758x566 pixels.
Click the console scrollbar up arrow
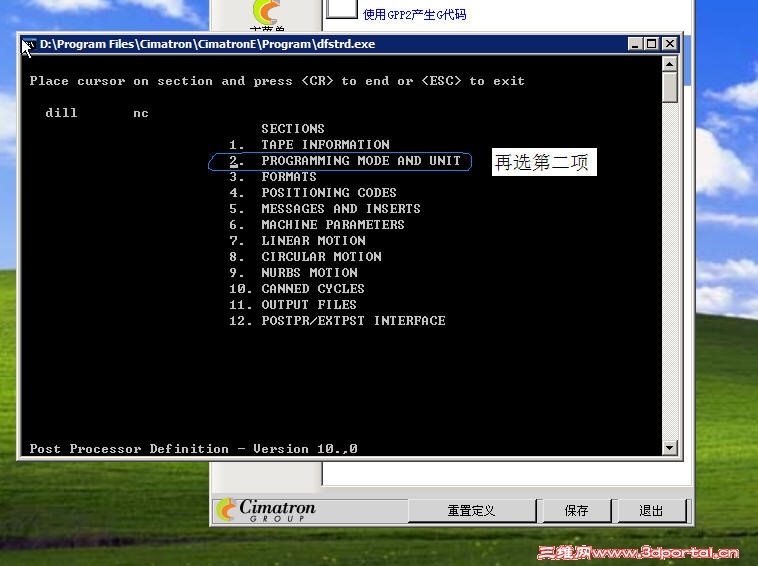670,64
